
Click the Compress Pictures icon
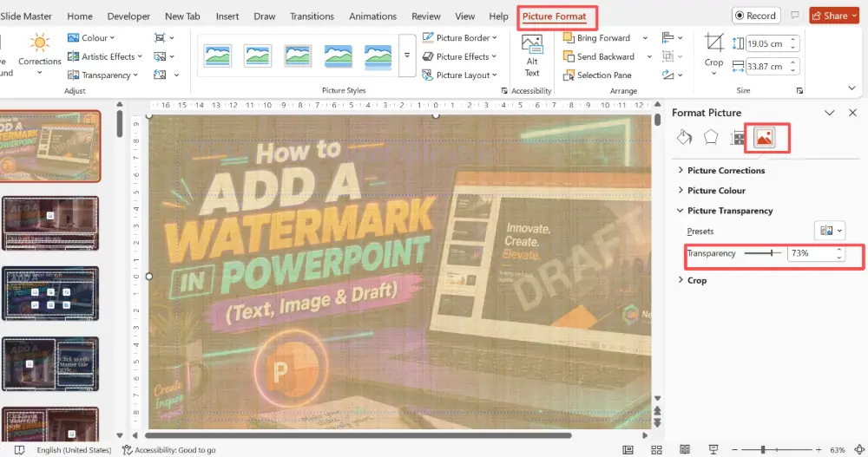point(160,37)
